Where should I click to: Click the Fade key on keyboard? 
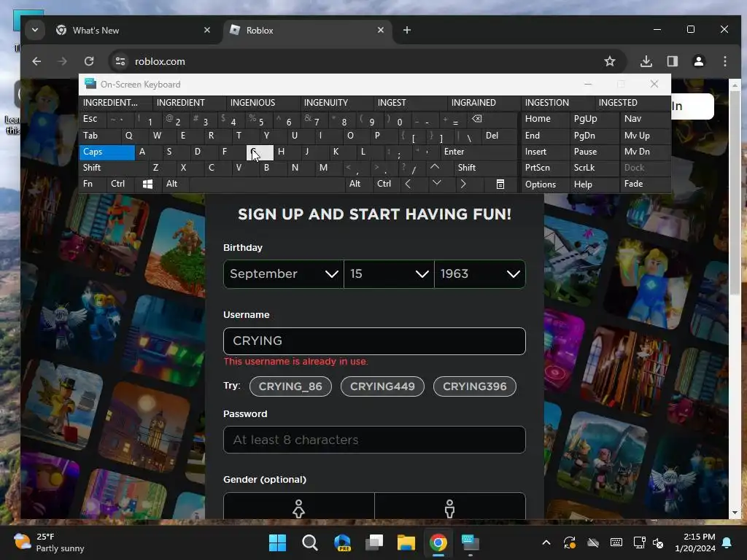pos(645,184)
